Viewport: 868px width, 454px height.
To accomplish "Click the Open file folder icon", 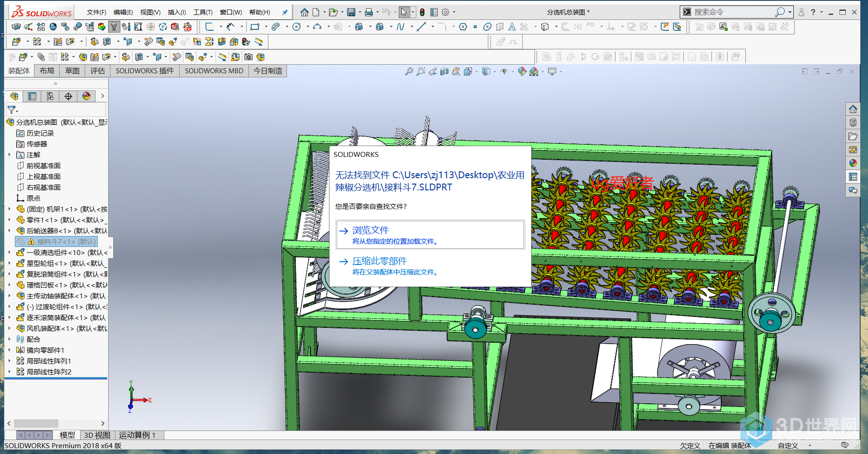I will click(333, 12).
